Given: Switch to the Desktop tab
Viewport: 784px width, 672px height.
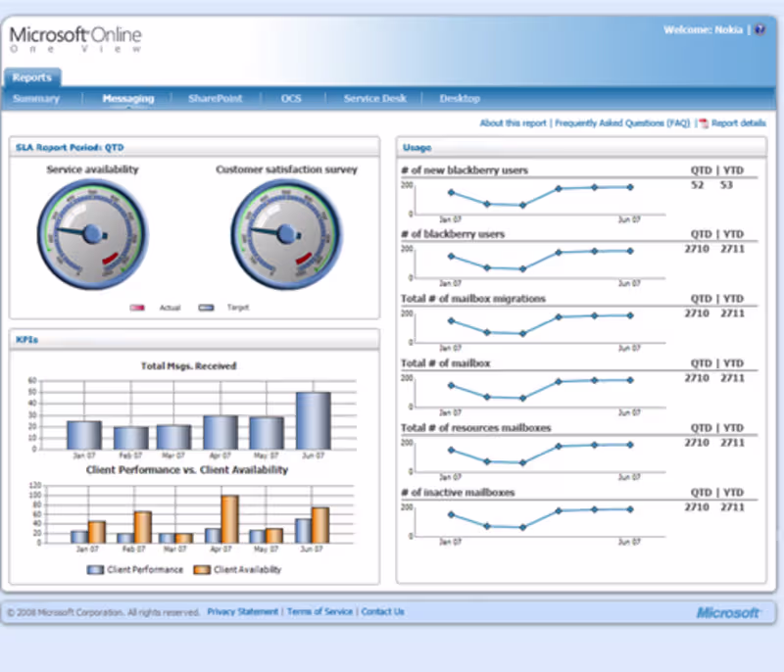Looking at the screenshot, I should [x=460, y=98].
